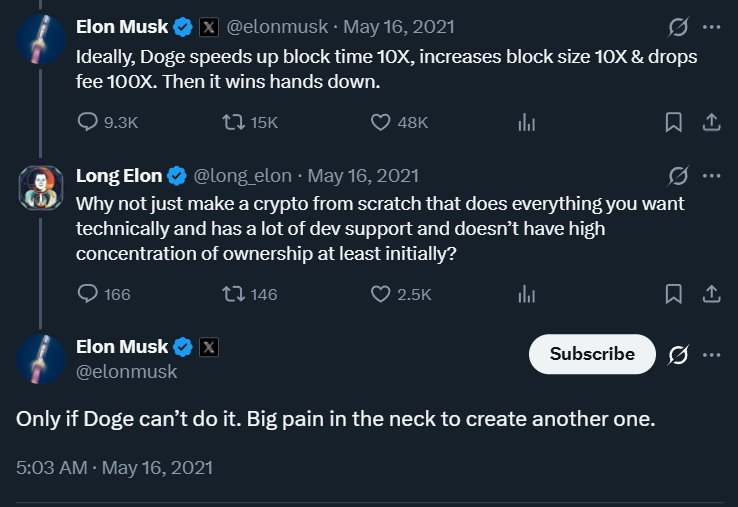Open the @elonmusk handle in main tweet
The image size is (738, 507).
[x=127, y=371]
